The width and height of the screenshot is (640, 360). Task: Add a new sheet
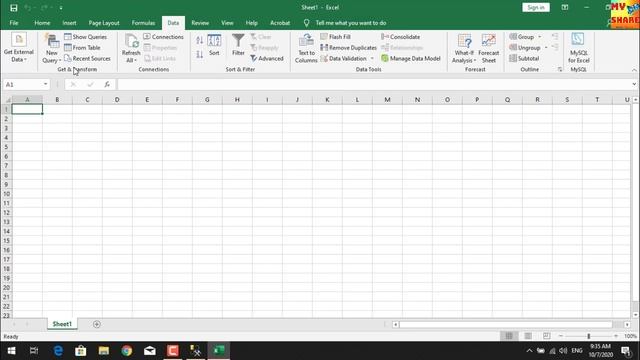pyautogui.click(x=97, y=324)
